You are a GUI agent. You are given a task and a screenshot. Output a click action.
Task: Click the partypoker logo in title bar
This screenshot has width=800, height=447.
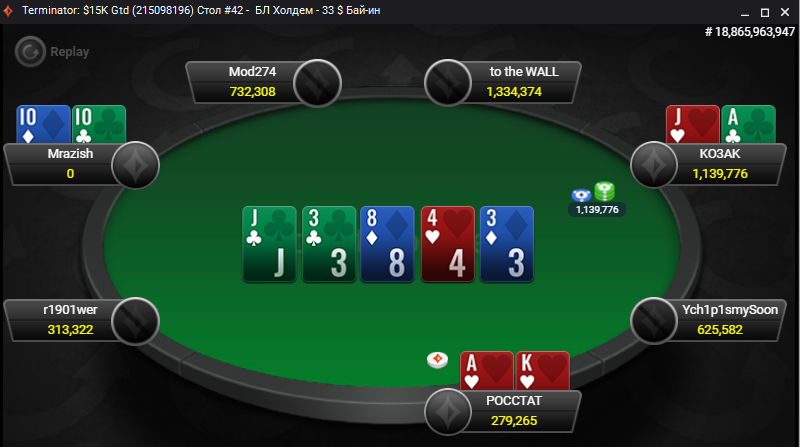(x=8, y=11)
